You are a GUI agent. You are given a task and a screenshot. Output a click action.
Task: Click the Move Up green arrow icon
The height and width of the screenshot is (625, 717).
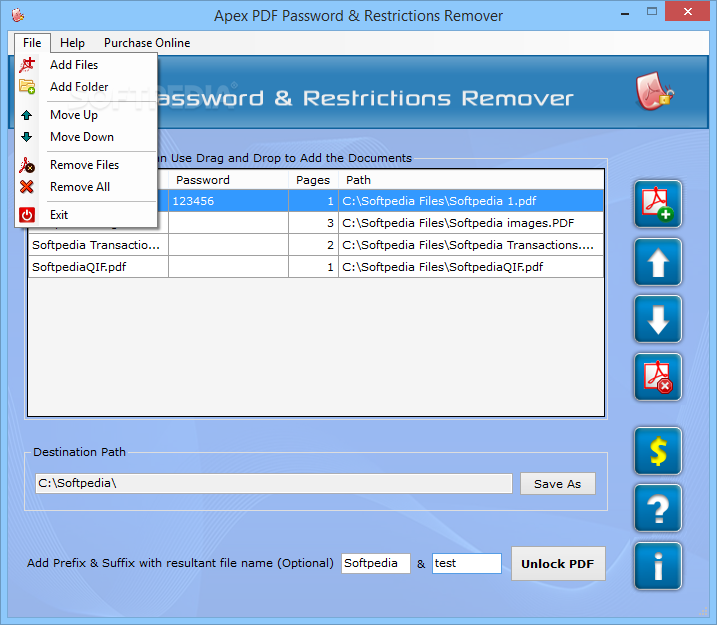pos(27,115)
